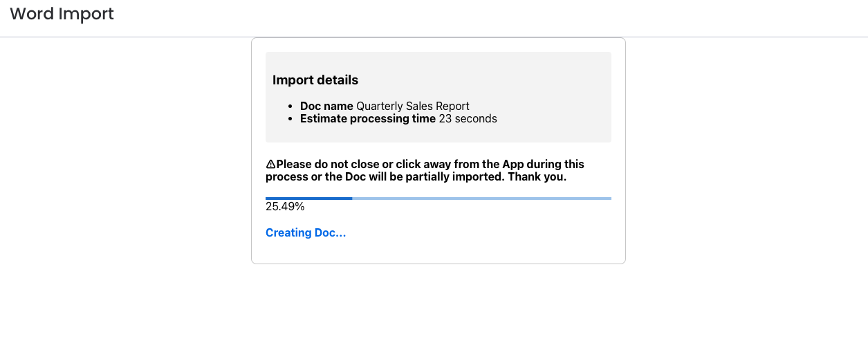Select the Quarterly Sales Report doc name

tap(413, 107)
